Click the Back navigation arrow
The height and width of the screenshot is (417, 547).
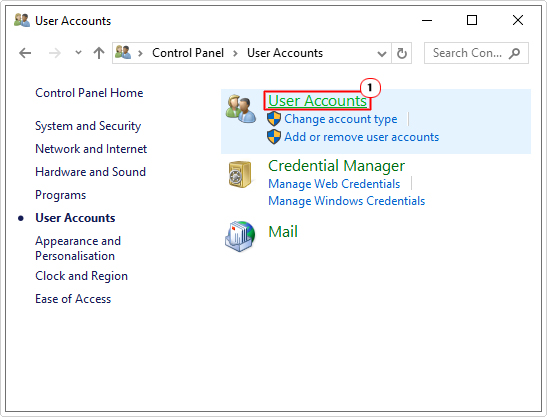pyautogui.click(x=25, y=53)
